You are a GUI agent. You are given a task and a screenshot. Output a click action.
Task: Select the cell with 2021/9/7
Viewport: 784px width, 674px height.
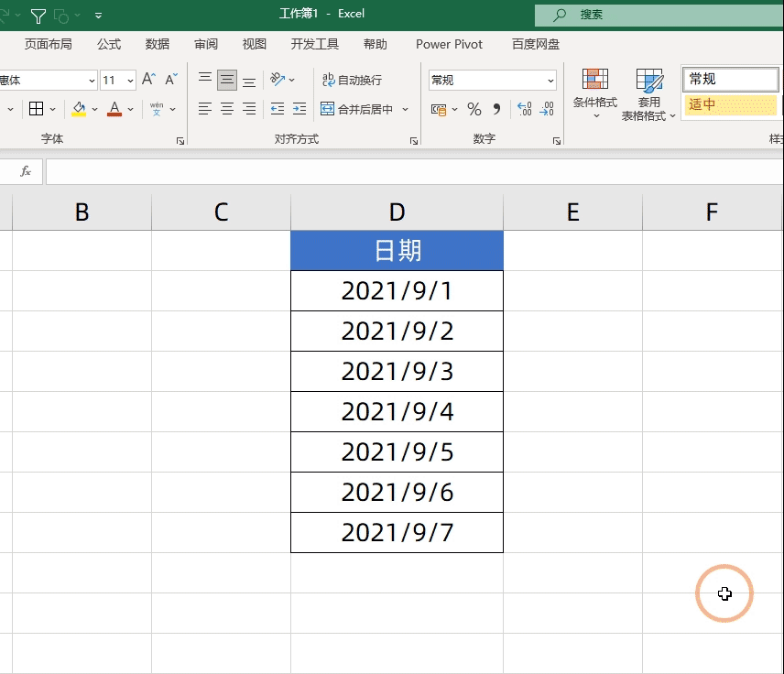pyautogui.click(x=397, y=532)
